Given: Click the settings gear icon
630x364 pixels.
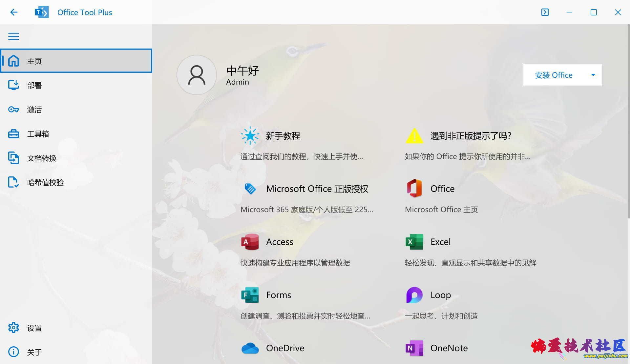Looking at the screenshot, I should coord(13,328).
